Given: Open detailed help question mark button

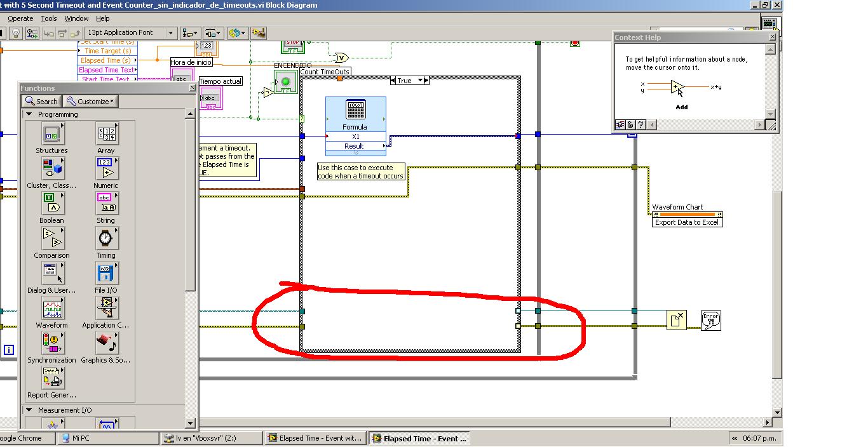Looking at the screenshot, I should pyautogui.click(x=641, y=125).
